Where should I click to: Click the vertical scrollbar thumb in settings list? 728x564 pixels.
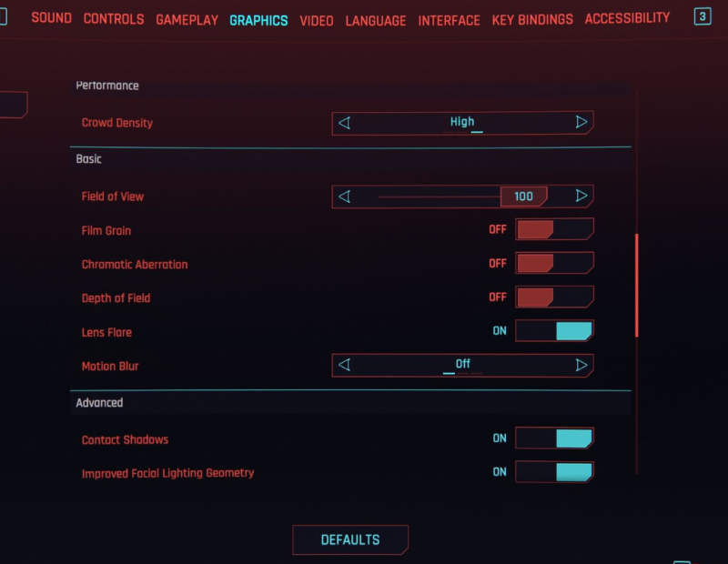click(x=636, y=285)
